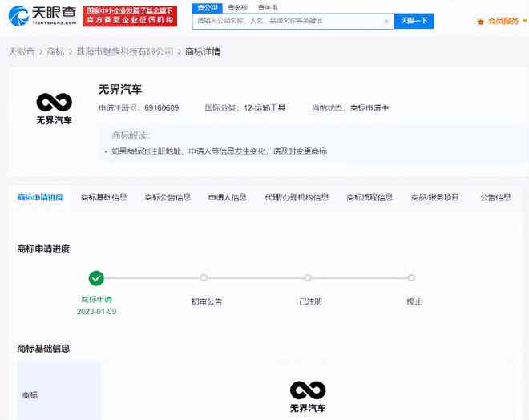Click the 商标基础信息 trademark image at bottom
Screen dimensions: 529x420
tap(308, 397)
